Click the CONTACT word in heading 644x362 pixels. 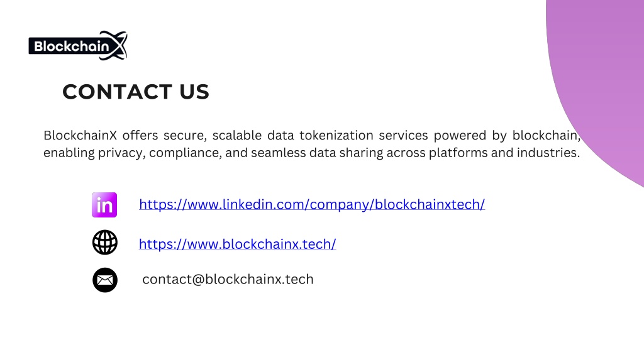tap(118, 92)
